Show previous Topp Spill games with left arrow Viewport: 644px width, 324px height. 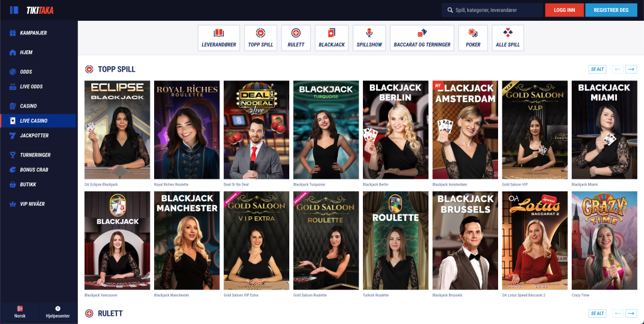point(618,69)
